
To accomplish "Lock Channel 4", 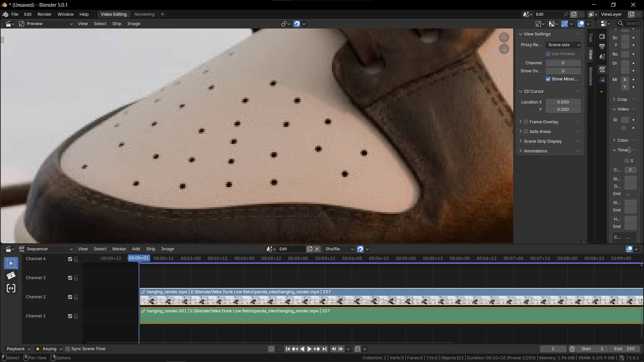I will tap(76, 259).
